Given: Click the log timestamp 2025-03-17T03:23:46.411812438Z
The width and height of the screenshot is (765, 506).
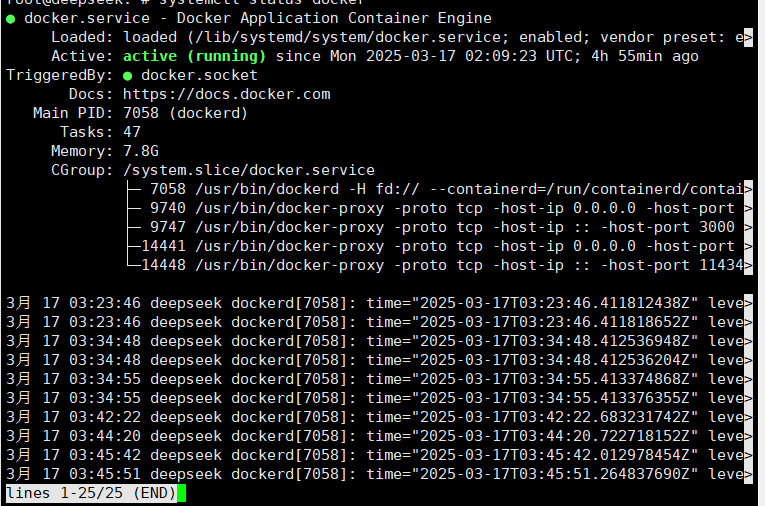Looking at the screenshot, I should point(555,304).
